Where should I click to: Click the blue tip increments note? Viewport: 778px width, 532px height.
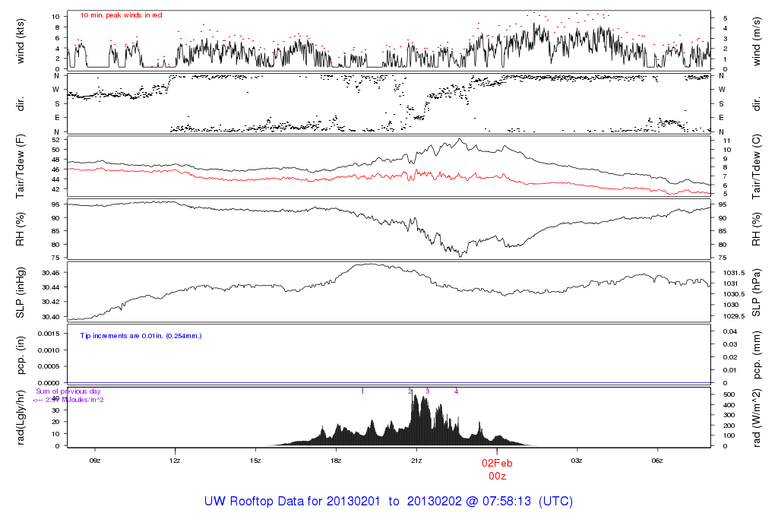tap(141, 335)
